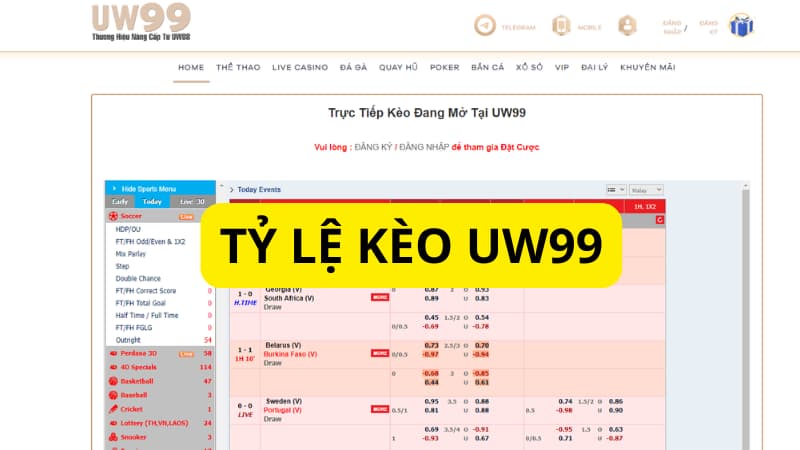Click the Live badge next to Soccer
The height and width of the screenshot is (450, 800).
186,217
